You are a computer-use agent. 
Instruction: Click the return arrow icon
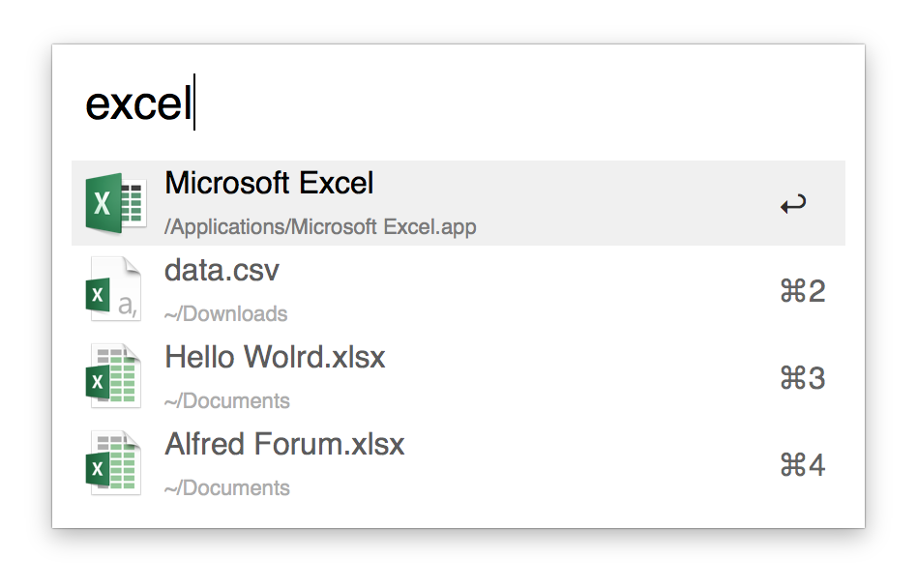[793, 204]
